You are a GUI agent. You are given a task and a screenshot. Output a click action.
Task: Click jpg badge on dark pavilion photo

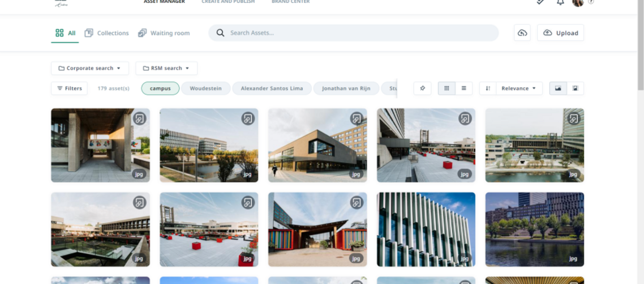356,174
